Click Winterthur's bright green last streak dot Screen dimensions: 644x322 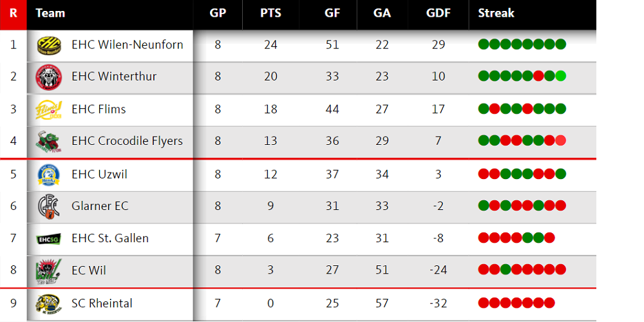[x=561, y=76]
